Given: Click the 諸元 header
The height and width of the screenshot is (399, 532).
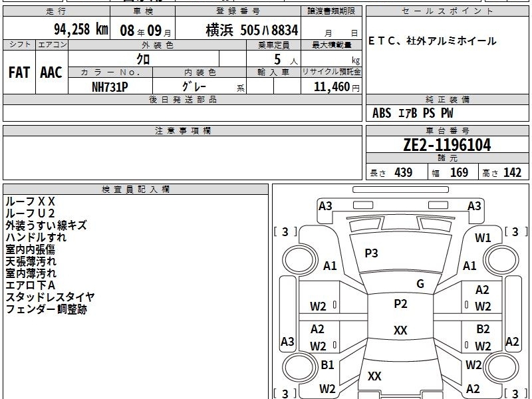Looking at the screenshot, I should [x=447, y=158].
